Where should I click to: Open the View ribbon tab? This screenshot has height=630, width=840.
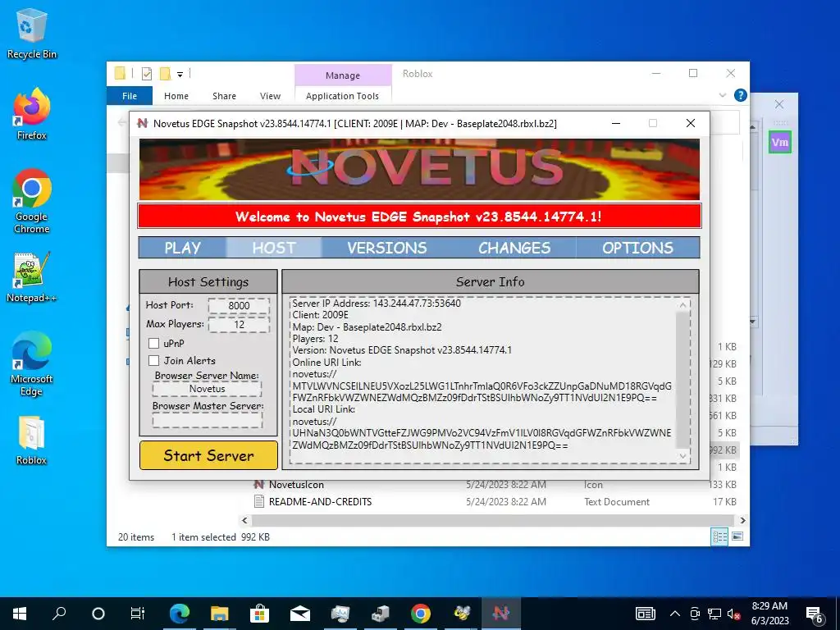pyautogui.click(x=270, y=96)
